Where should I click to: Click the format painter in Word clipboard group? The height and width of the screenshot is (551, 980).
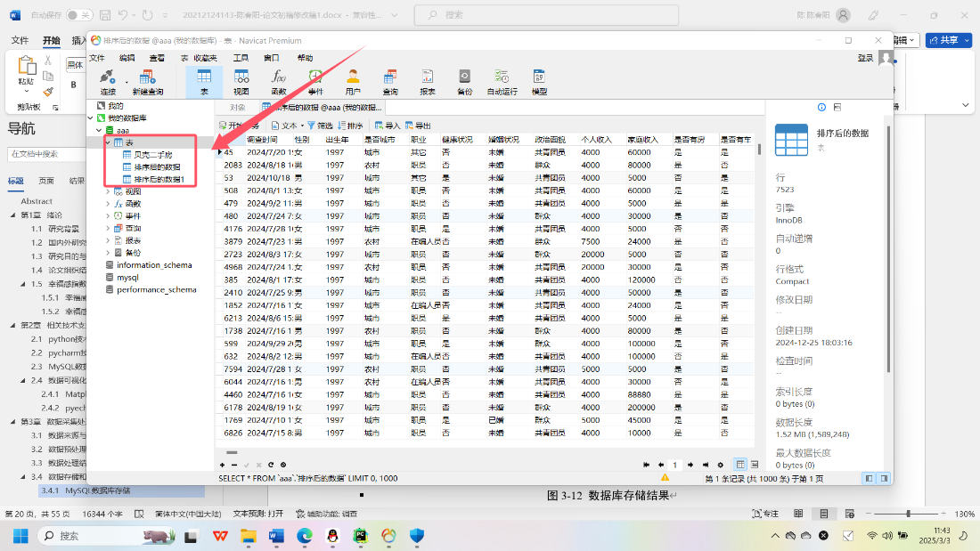point(48,91)
